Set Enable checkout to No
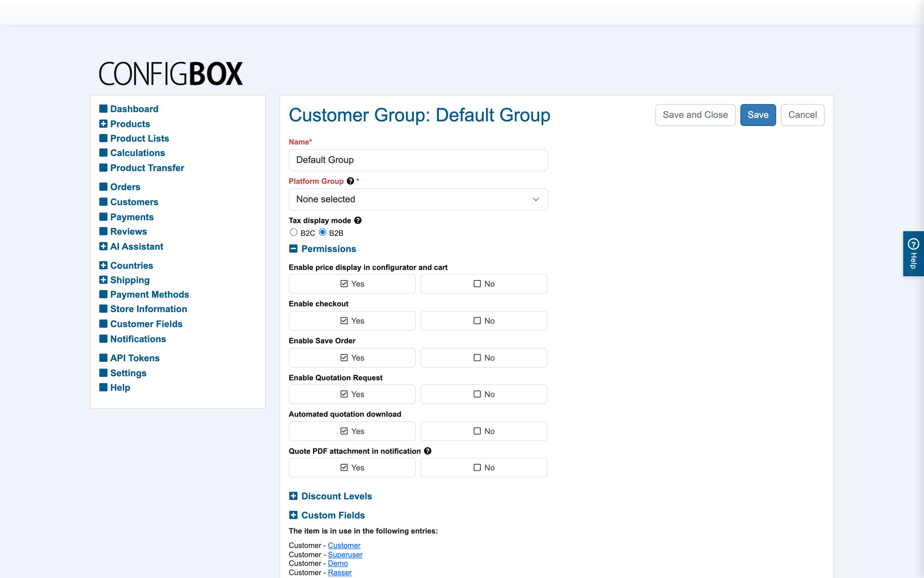This screenshot has height=578, width=924. [484, 321]
